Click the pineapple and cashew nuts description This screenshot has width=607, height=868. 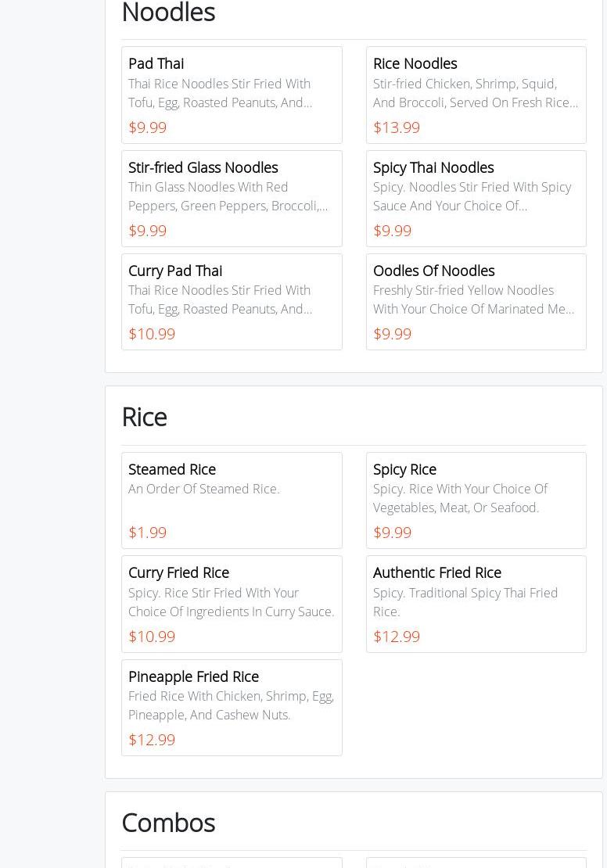(231, 705)
